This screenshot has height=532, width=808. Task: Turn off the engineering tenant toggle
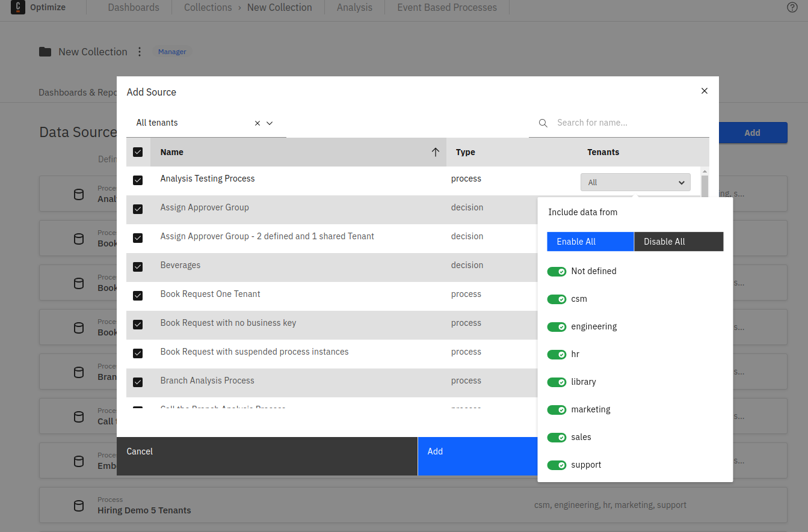point(557,327)
